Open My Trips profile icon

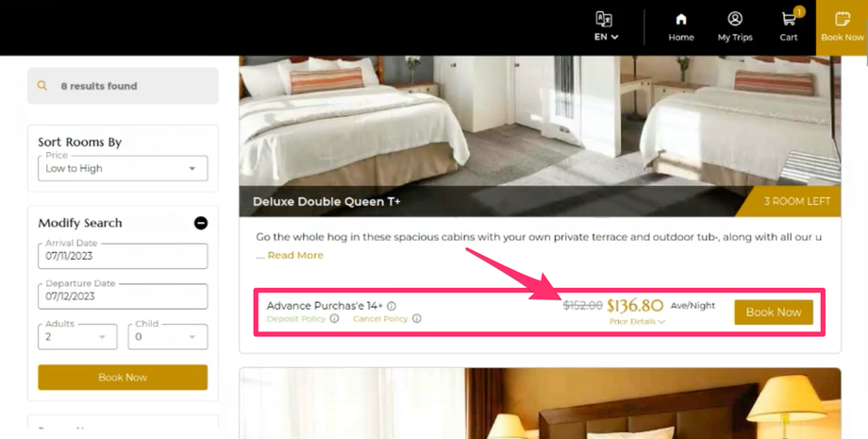[x=735, y=19]
